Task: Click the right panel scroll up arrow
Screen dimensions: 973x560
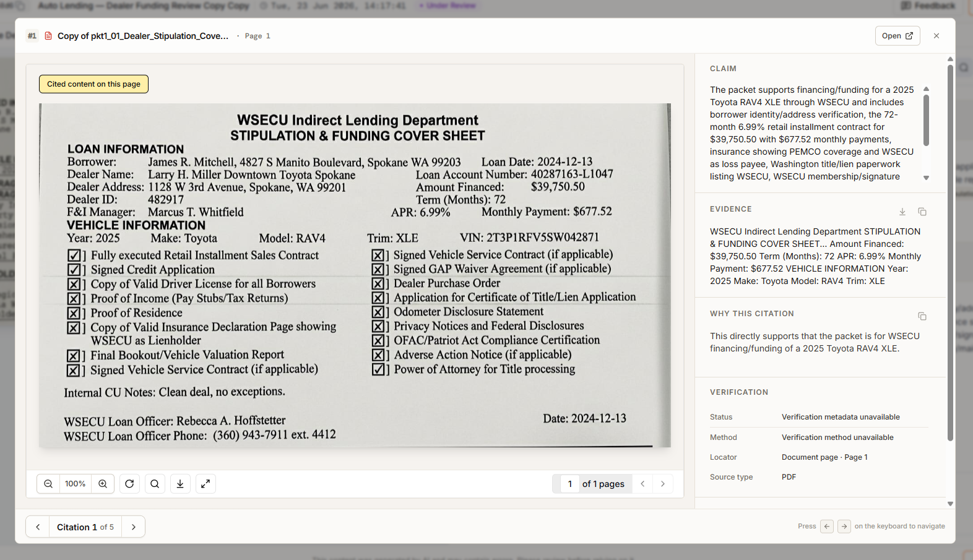Action: click(950, 59)
